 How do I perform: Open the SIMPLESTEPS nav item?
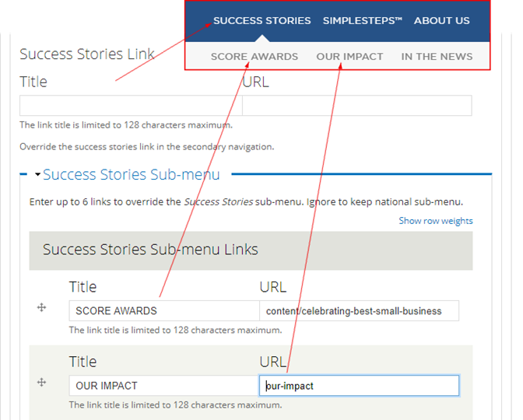point(362,21)
